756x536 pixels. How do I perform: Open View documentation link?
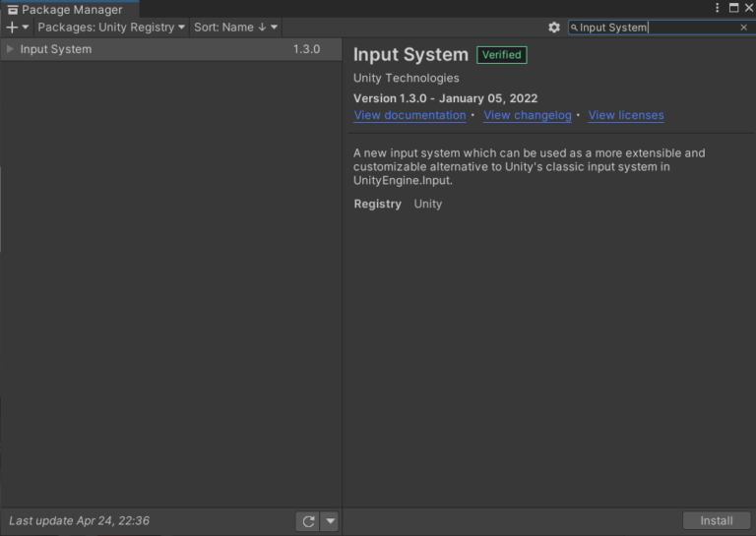(409, 115)
